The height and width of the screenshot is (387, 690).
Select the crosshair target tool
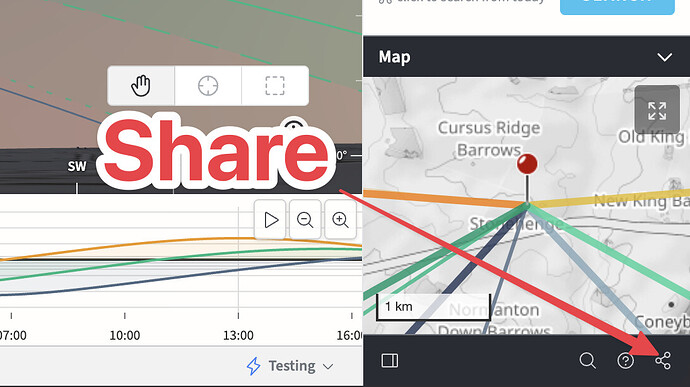[x=208, y=86]
